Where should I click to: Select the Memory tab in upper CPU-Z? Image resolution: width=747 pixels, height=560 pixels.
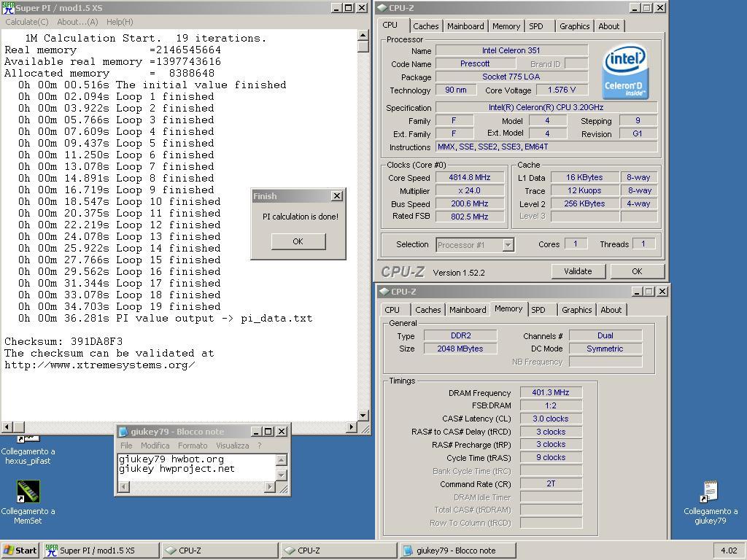coord(506,26)
